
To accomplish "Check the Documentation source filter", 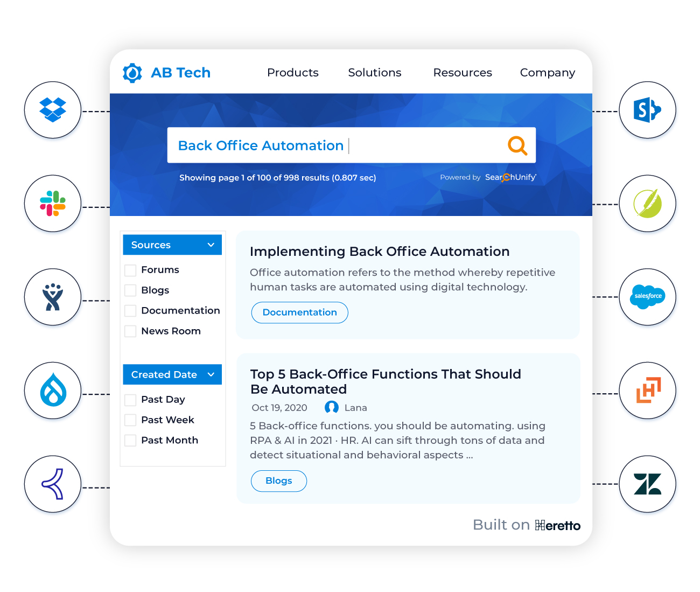I will click(x=130, y=311).
